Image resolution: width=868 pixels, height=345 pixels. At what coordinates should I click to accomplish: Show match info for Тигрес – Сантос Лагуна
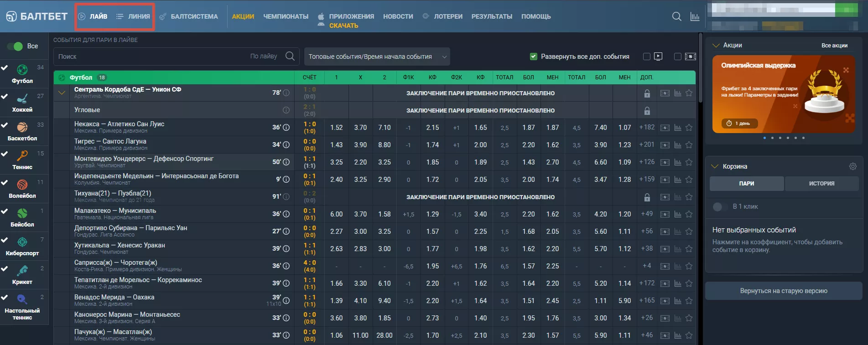point(286,145)
